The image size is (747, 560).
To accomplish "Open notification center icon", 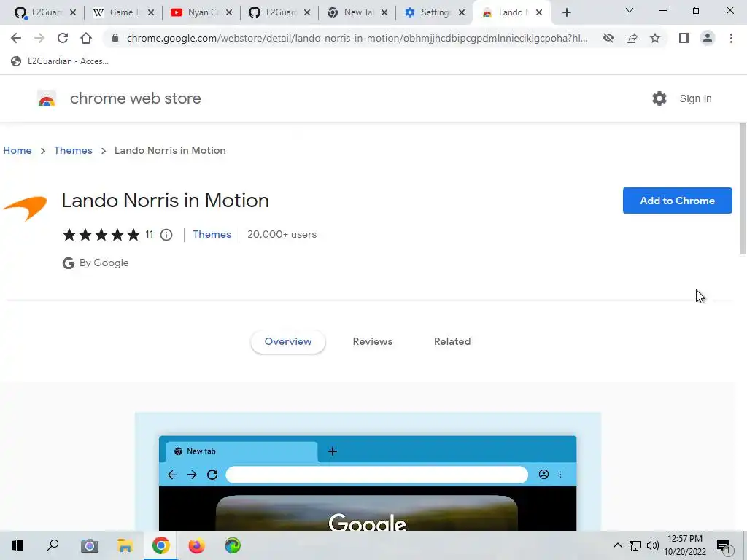I will (724, 546).
